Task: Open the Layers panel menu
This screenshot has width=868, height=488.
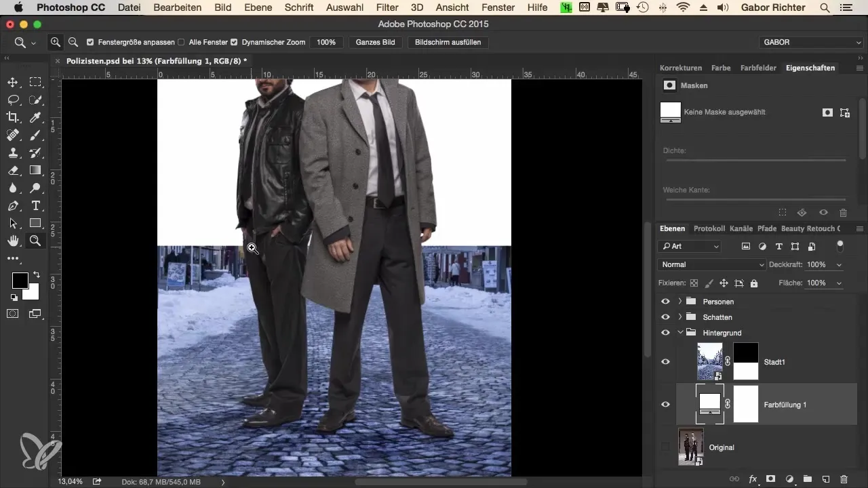Action: coord(860,229)
